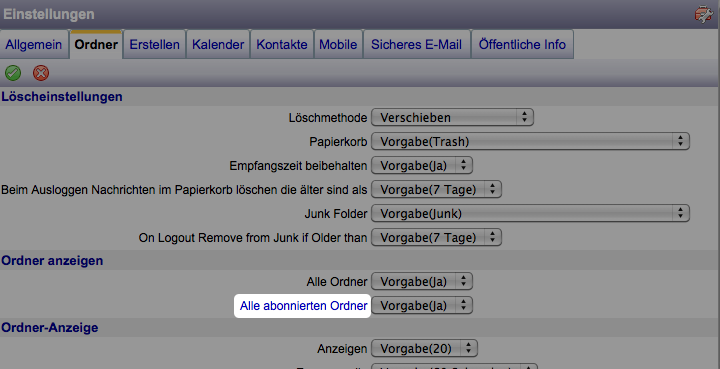Click the Beim Ausloggen Nachrichten label
Viewport: 720px width, 369px height.
click(x=184, y=190)
